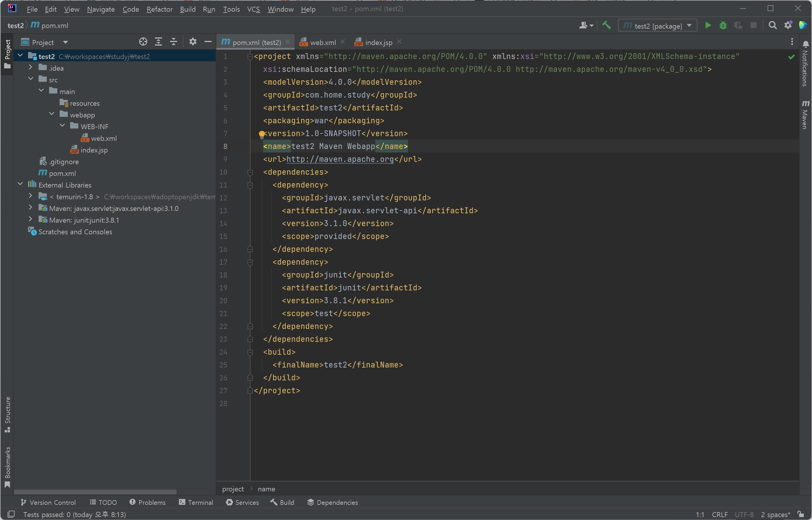Click the maven.apache.org URL link

340,159
